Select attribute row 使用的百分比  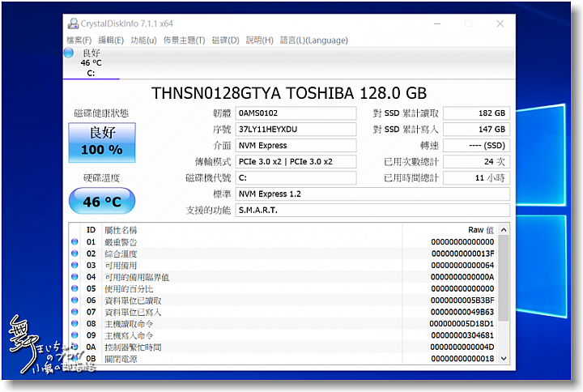[x=283, y=288]
